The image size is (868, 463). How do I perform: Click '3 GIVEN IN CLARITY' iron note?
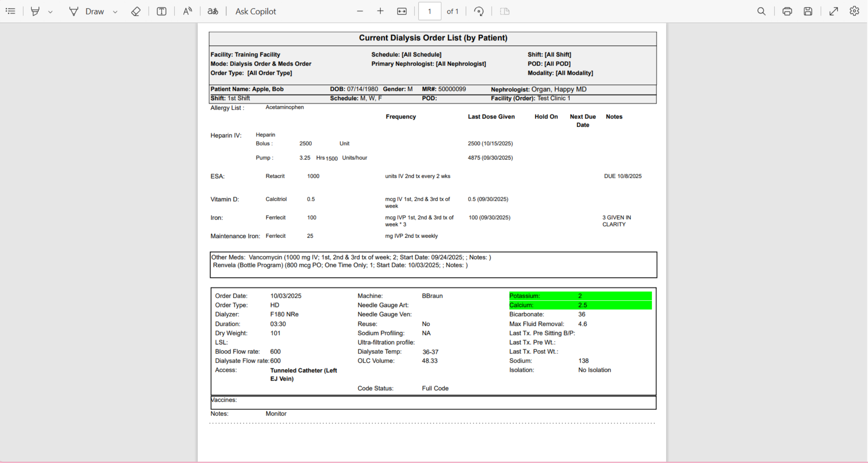point(617,221)
